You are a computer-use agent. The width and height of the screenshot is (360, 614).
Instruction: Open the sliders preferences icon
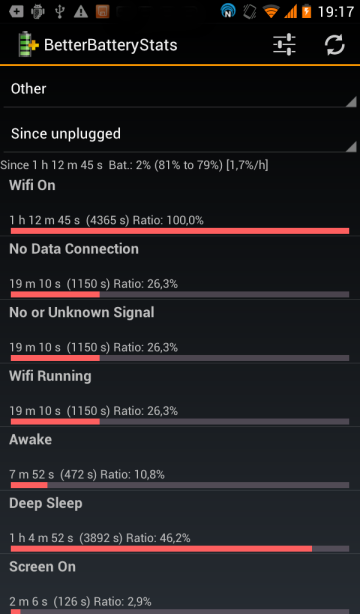click(x=284, y=45)
